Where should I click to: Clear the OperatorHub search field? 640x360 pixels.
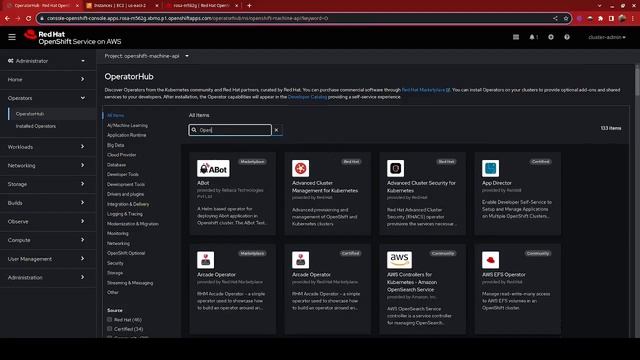pos(276,130)
